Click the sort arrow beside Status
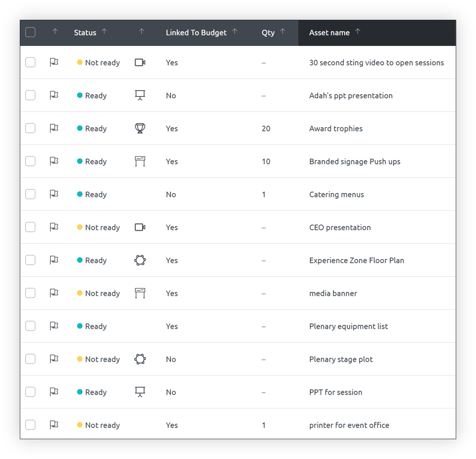 (x=104, y=32)
